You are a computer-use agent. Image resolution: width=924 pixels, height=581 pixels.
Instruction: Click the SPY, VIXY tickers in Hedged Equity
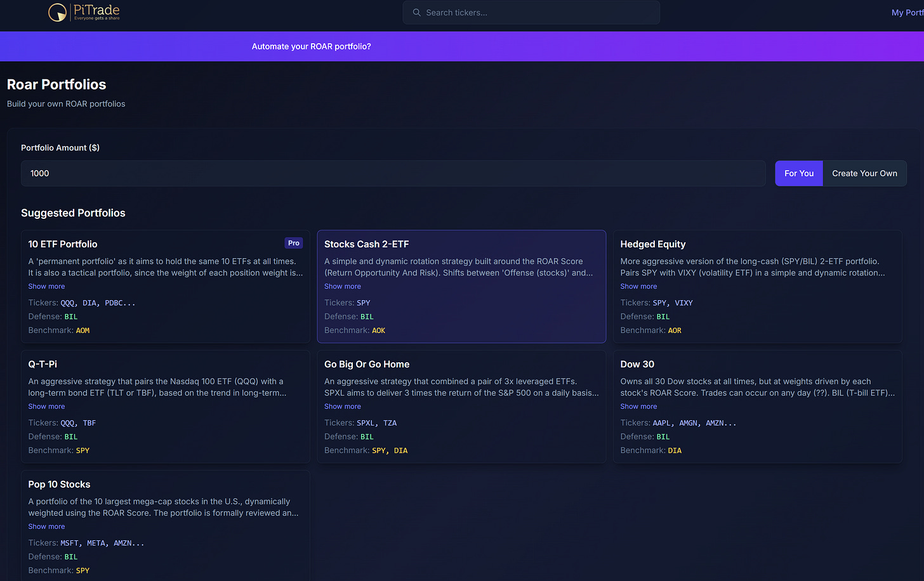point(673,303)
